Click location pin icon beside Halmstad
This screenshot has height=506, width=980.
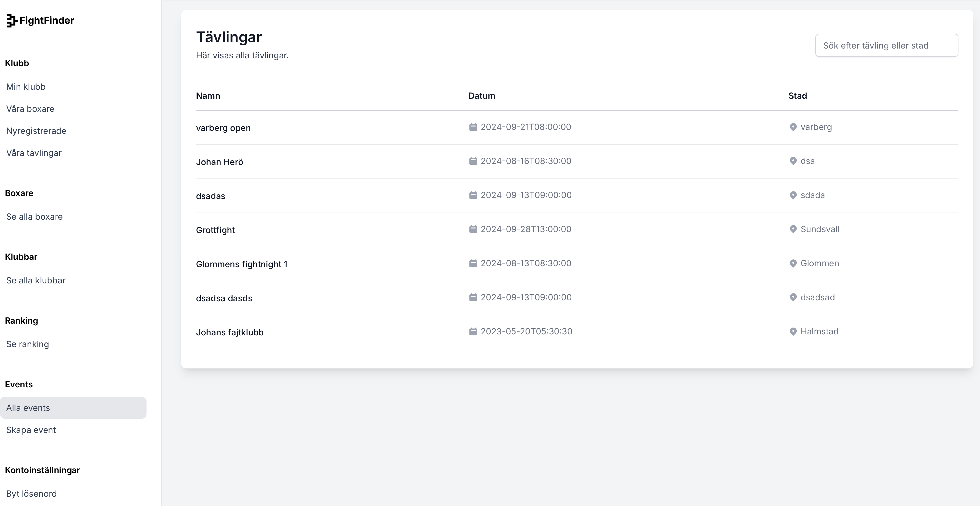coord(793,332)
